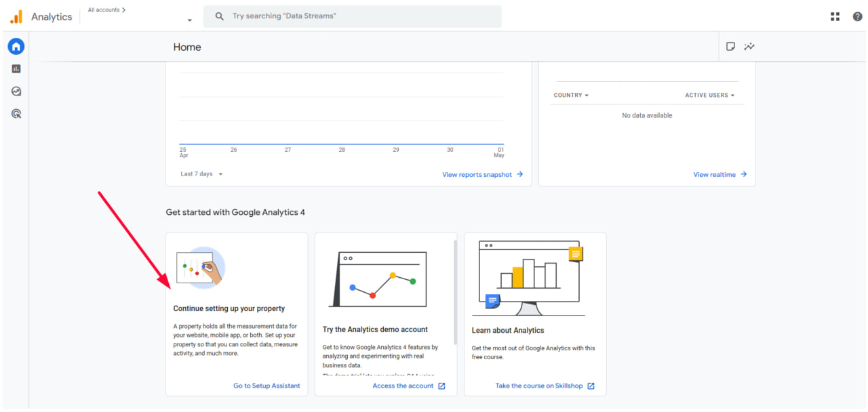Viewport: 868px width, 412px height.
Task: Click Continue setting up your property heading
Action: pyautogui.click(x=229, y=309)
